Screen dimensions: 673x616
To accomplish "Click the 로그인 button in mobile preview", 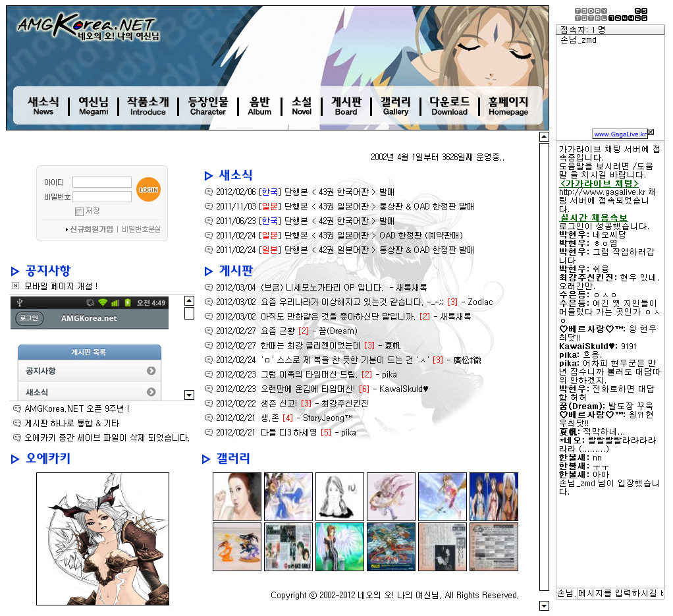I will (x=30, y=318).
